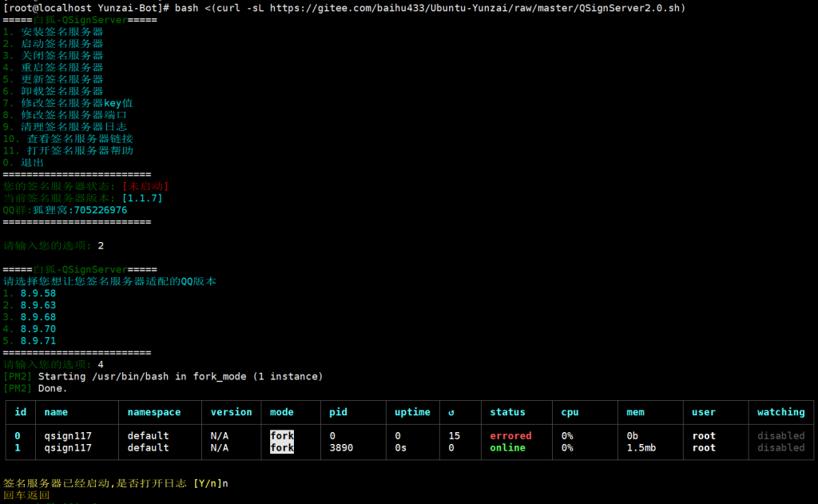The image size is (818, 504).
Task: Click option 0 to exit
Action: (x=23, y=162)
